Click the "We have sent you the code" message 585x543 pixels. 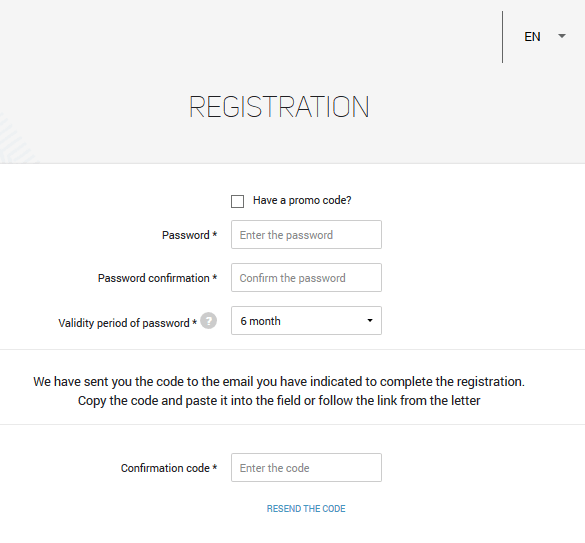[x=279, y=381]
